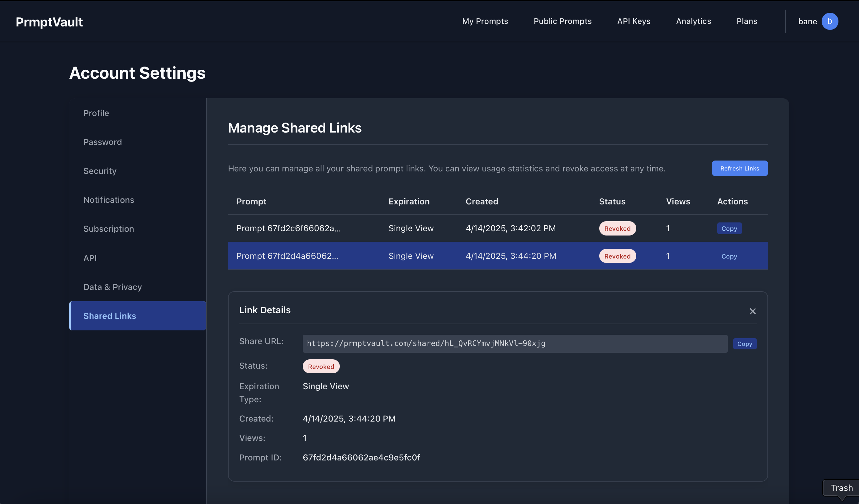Click the user avatar icon 'b'

tap(829, 21)
